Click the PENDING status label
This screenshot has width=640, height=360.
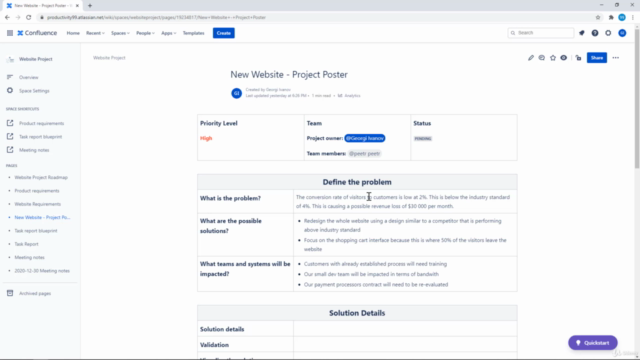pos(423,139)
